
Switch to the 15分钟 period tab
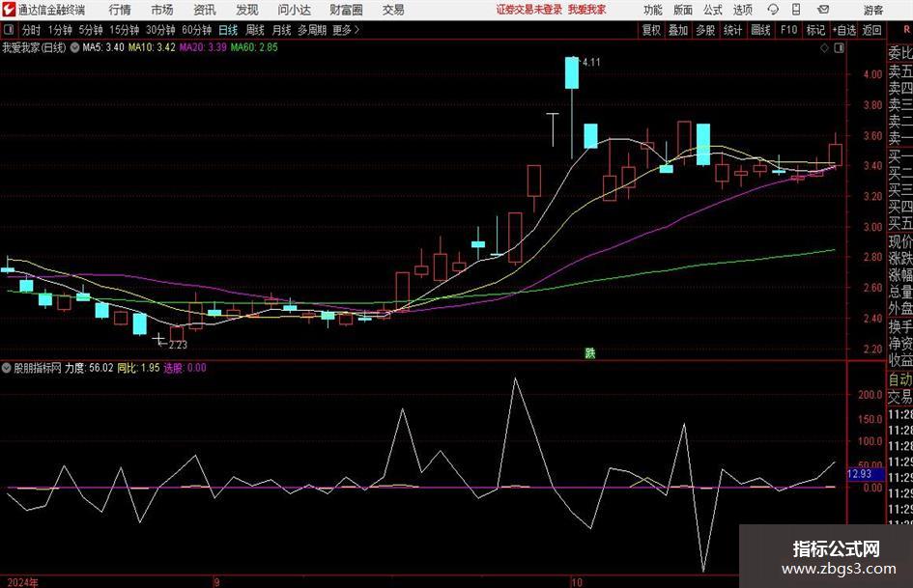[x=124, y=30]
